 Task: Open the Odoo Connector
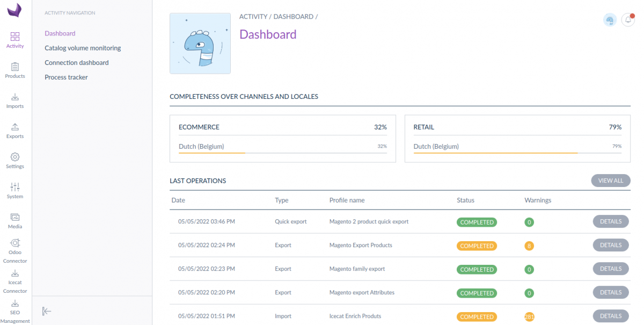15,251
